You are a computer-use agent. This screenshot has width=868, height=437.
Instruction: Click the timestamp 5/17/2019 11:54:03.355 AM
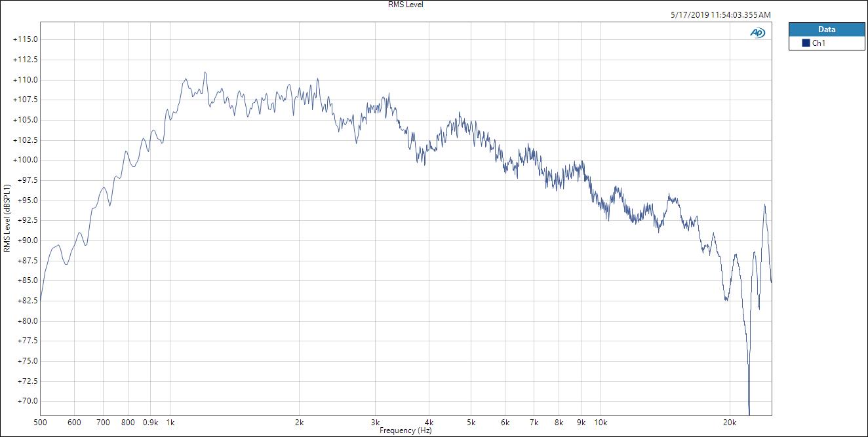721,14
